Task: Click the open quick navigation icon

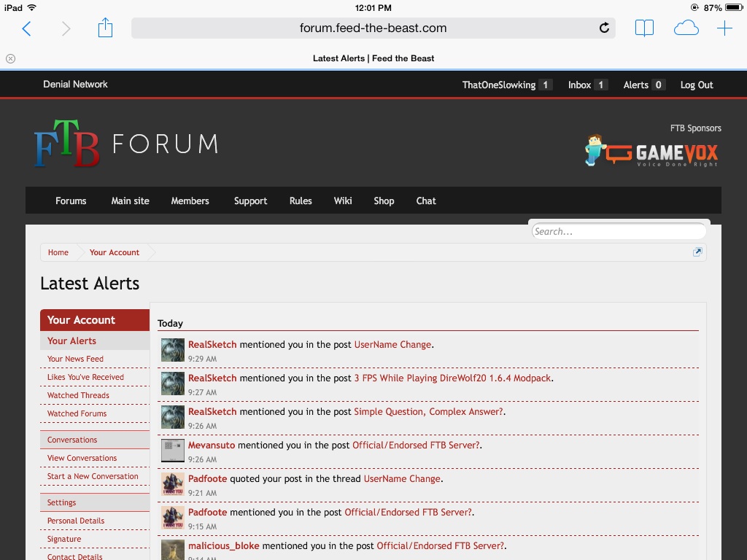Action: 697,252
